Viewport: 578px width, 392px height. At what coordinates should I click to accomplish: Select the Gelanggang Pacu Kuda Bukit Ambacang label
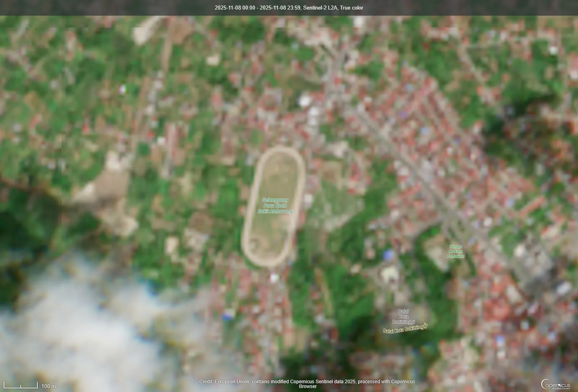(x=275, y=206)
